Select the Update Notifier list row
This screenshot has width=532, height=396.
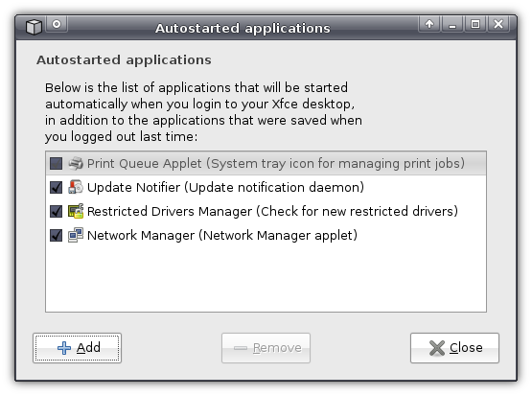pos(266,187)
